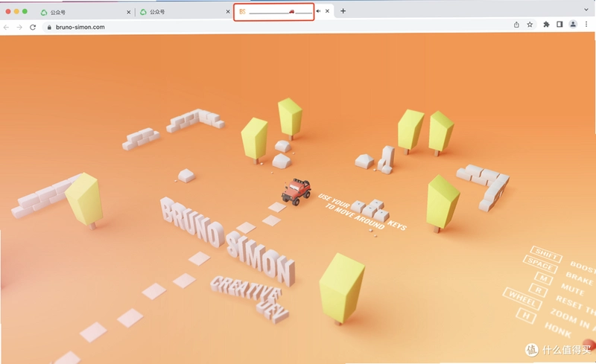Mute the tab audio speaker icon
Screen dimensions: 596x364
(318, 11)
